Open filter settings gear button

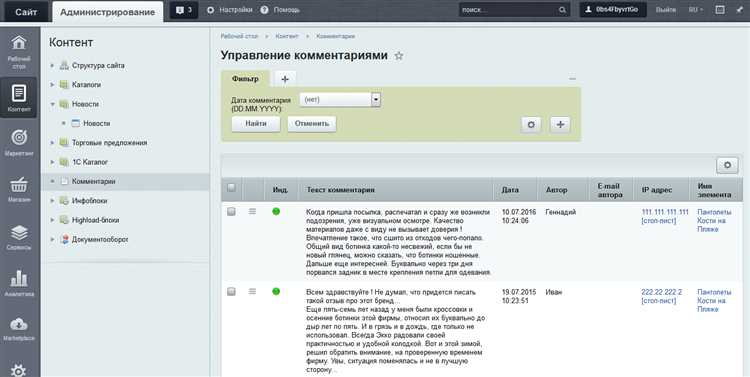coord(531,125)
